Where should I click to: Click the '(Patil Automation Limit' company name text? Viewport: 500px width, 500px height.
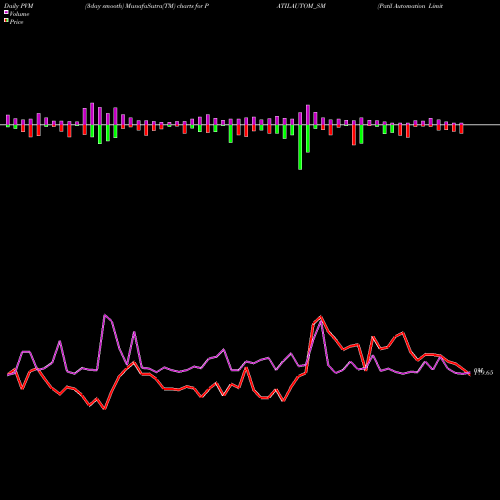(410, 6)
